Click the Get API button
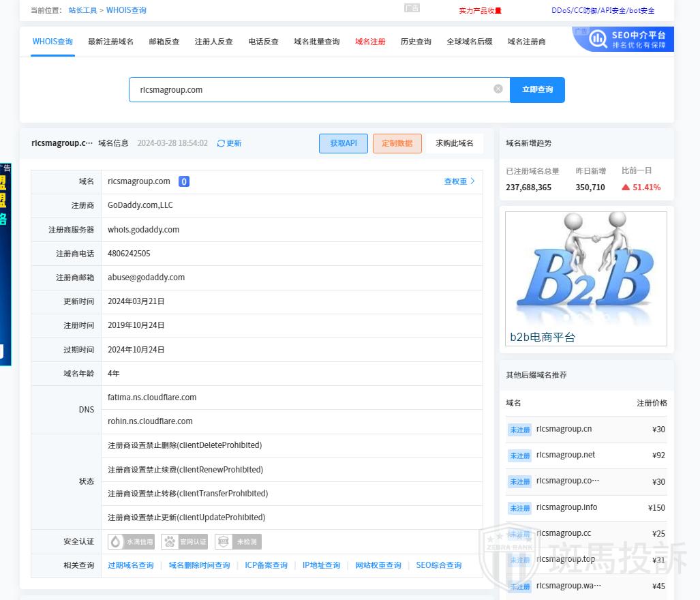The image size is (700, 600). click(344, 143)
